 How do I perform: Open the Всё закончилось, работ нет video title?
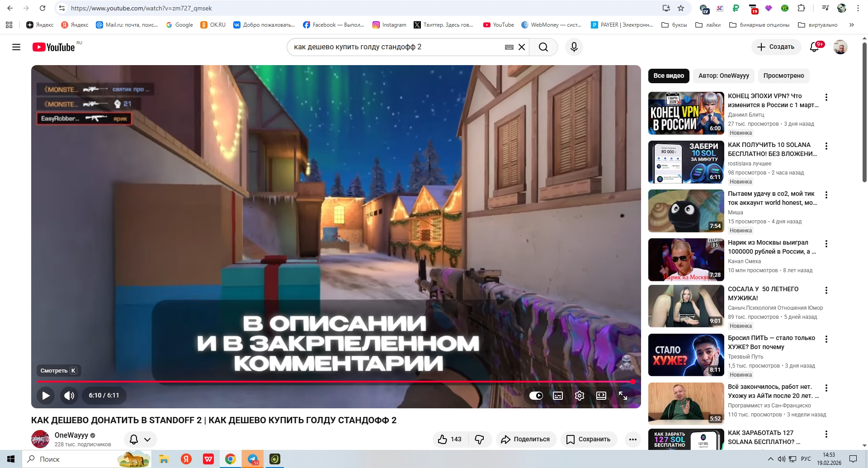[x=773, y=391]
